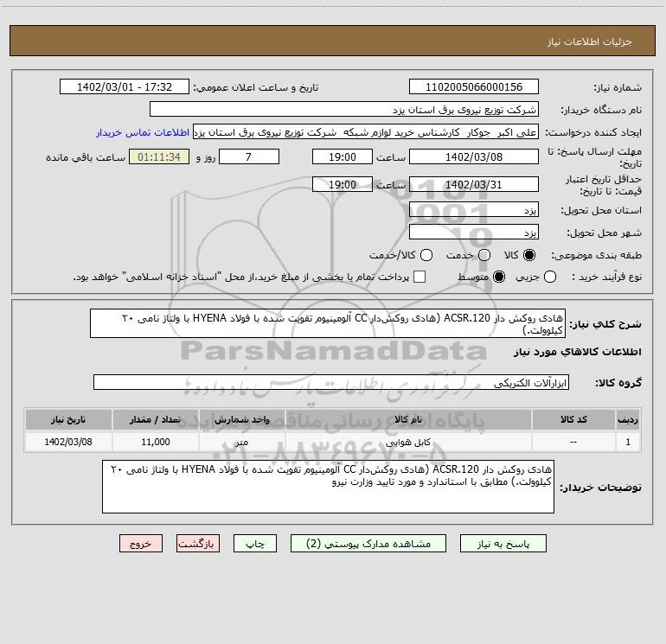Click the کد کالا column header
The image size is (666, 644).
(573, 420)
